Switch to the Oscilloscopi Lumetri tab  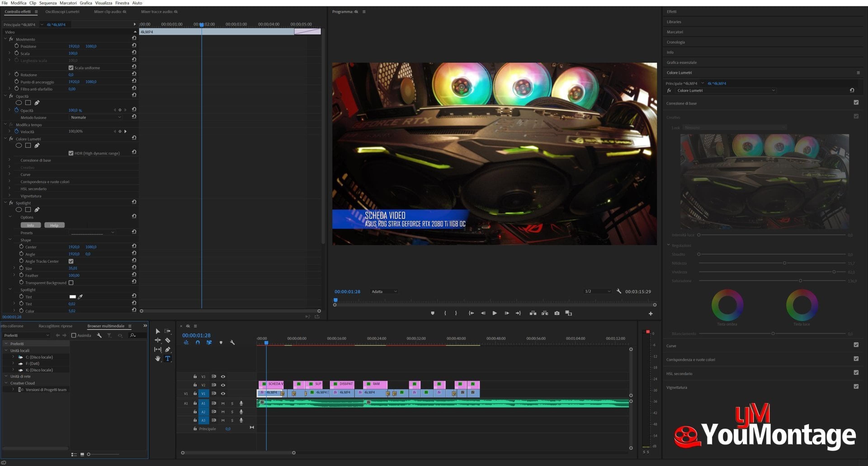click(x=62, y=12)
